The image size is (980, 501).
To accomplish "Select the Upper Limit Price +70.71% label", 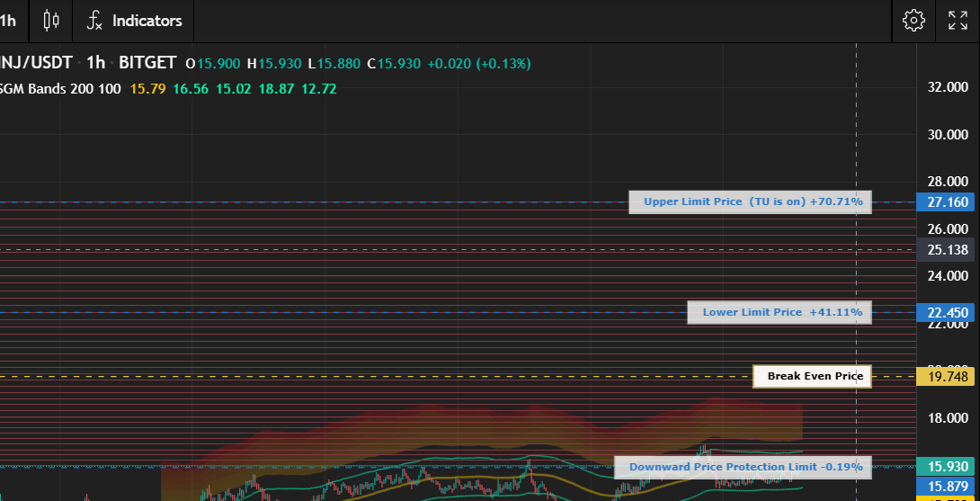I will [751, 202].
